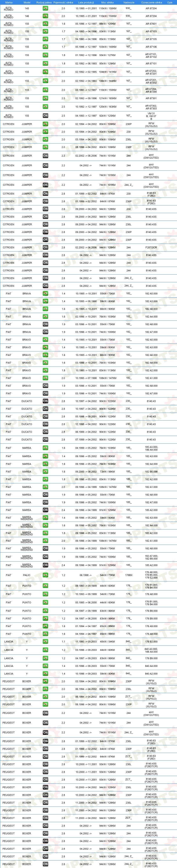Click production years '10.1995 -> 07.1998' in Bravo row
The width and height of the screenshot is (177, 868).
pos(86,378)
